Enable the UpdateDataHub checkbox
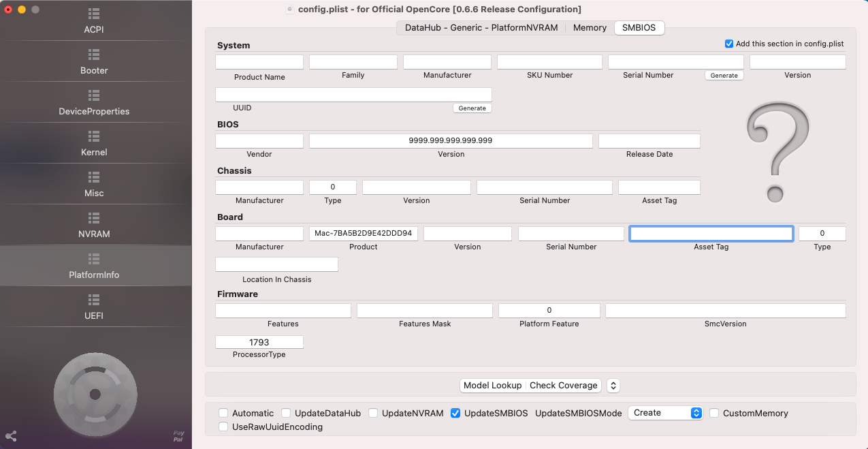This screenshot has height=449, width=868. pos(286,413)
